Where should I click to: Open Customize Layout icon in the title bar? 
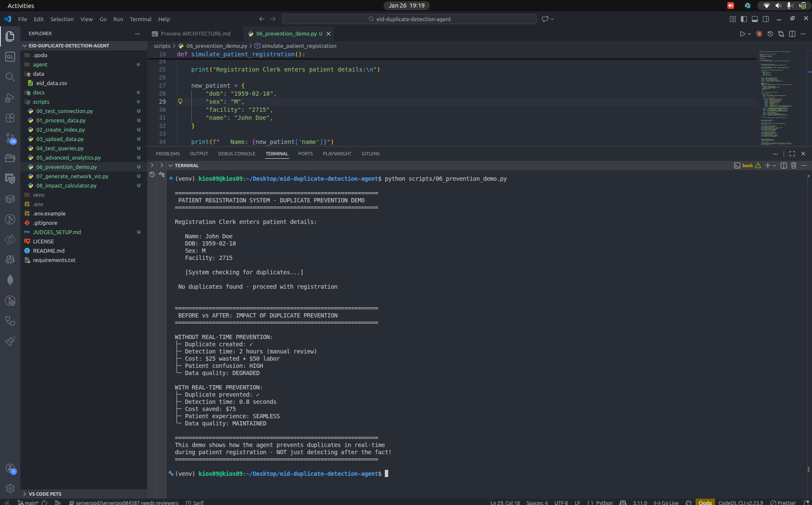click(733, 19)
